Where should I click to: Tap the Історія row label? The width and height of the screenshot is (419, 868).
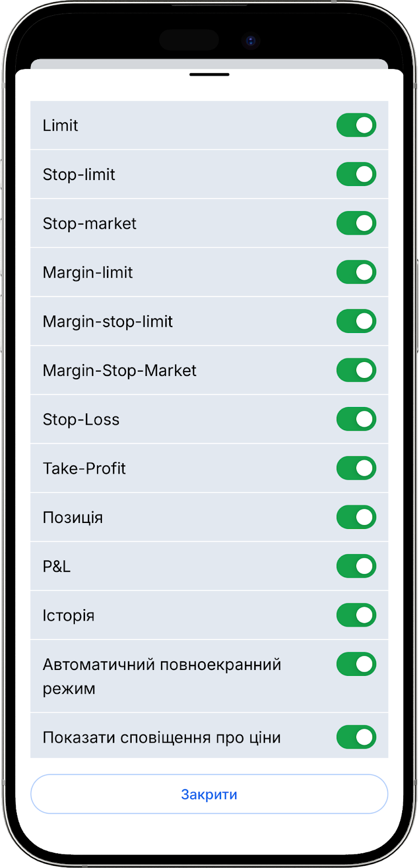coord(69,615)
